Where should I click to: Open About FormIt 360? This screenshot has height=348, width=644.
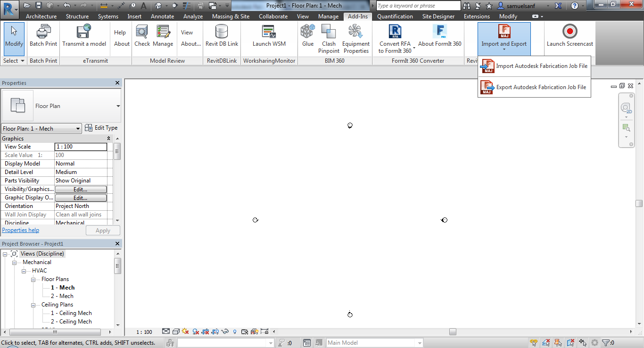point(440,36)
